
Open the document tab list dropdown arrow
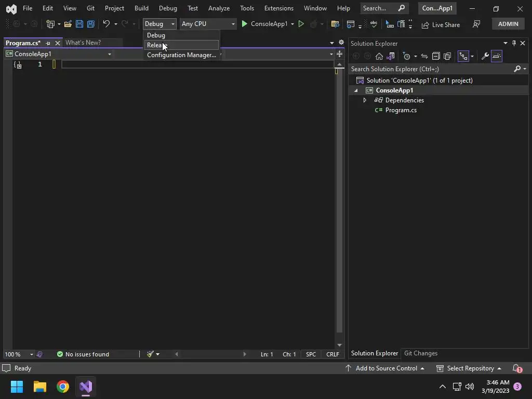tap(331, 43)
